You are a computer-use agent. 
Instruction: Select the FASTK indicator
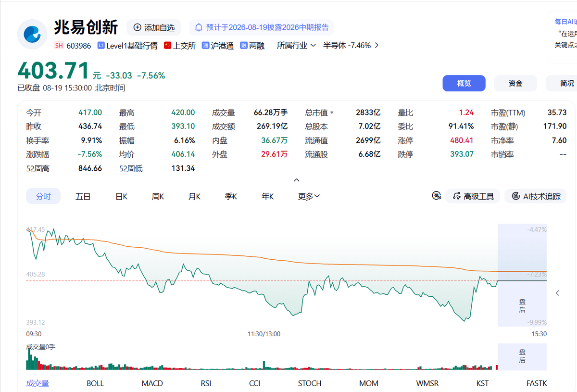pyautogui.click(x=537, y=383)
